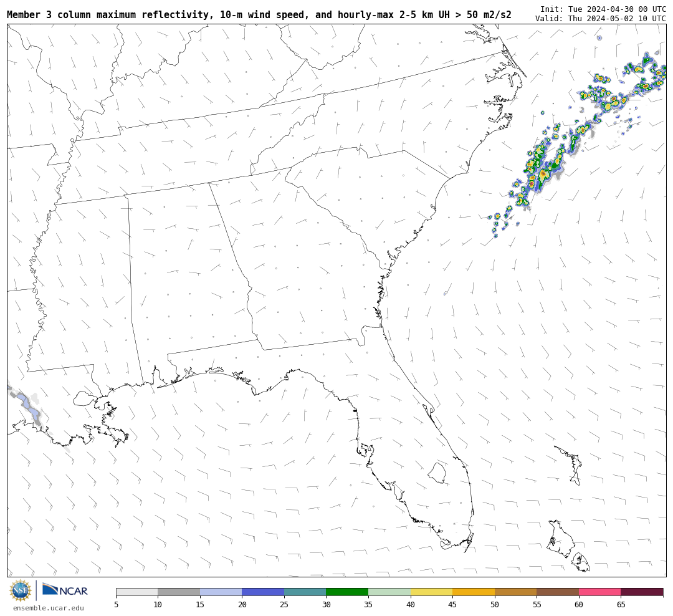Click the map title beginning 'Member 3 column maximum reflectivity'
The width and height of the screenshot is (673, 616).
coord(259,15)
